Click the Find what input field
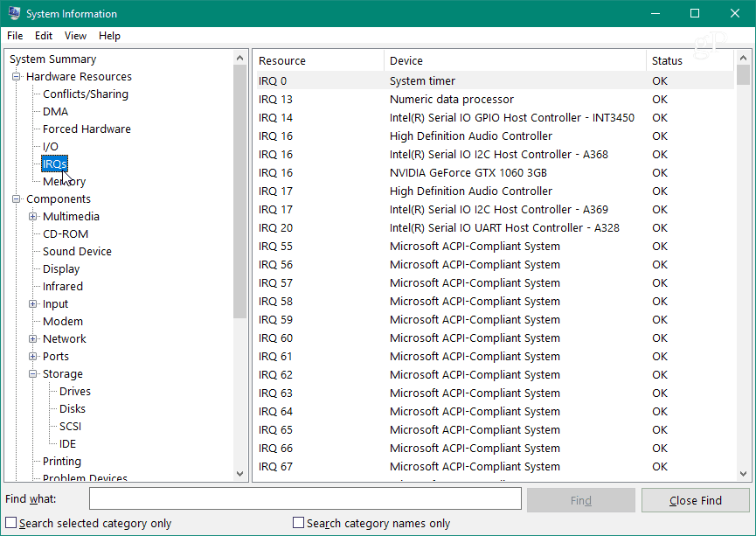This screenshot has width=756, height=536. coord(305,498)
